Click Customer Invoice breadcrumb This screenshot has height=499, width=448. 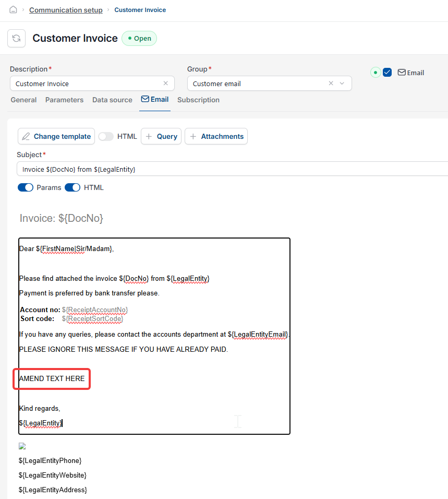click(140, 10)
